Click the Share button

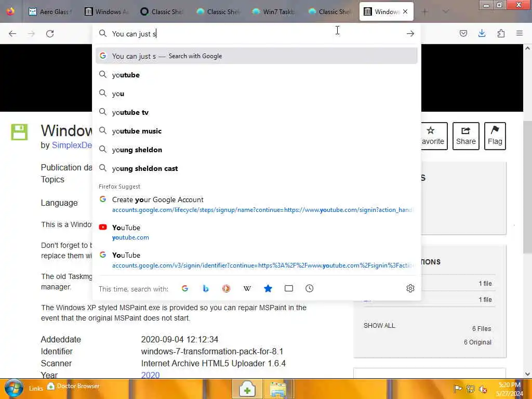(x=466, y=136)
